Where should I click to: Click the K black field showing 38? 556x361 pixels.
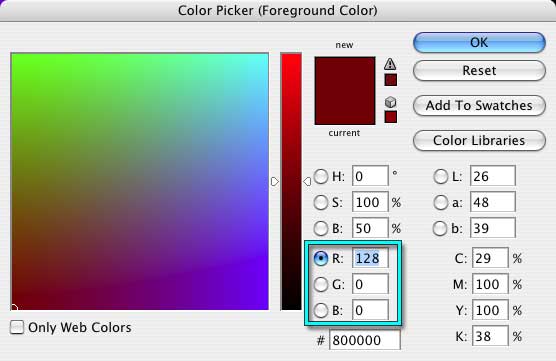tap(490, 336)
